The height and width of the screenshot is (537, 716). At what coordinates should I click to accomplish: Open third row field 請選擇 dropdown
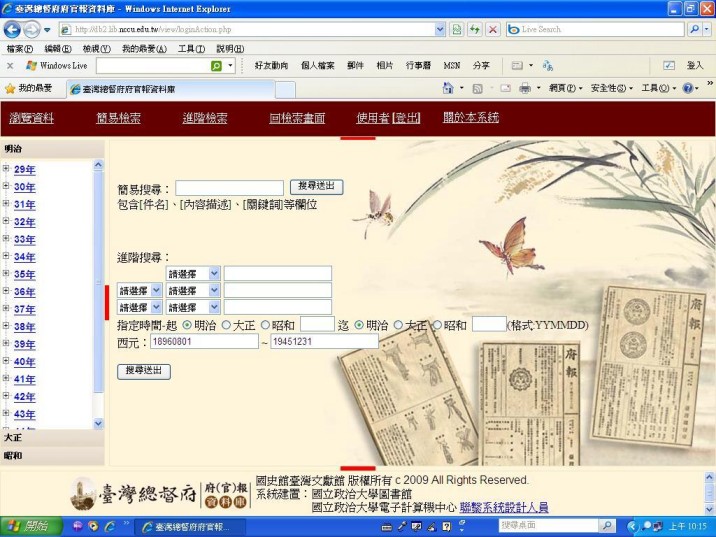coord(193,307)
